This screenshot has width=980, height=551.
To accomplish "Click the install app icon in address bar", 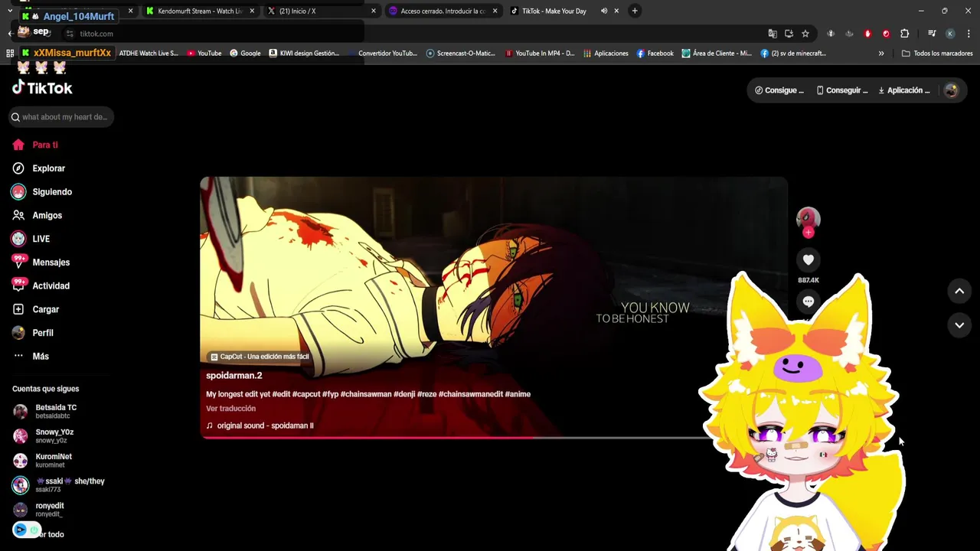I will click(789, 34).
